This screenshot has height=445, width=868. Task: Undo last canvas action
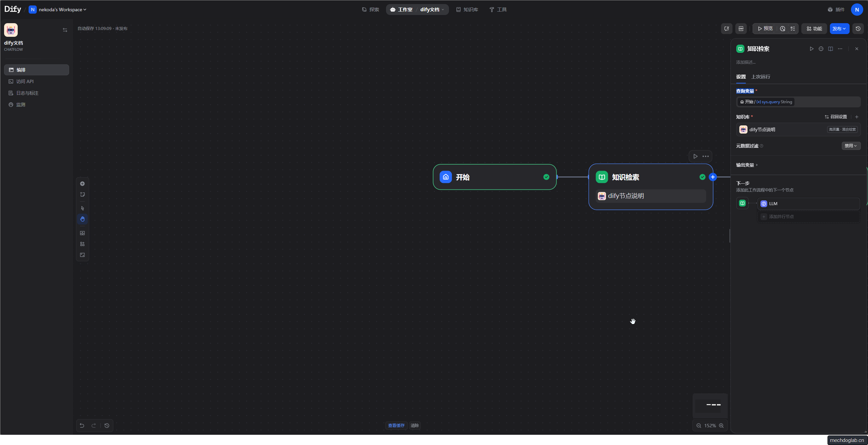pos(82,426)
